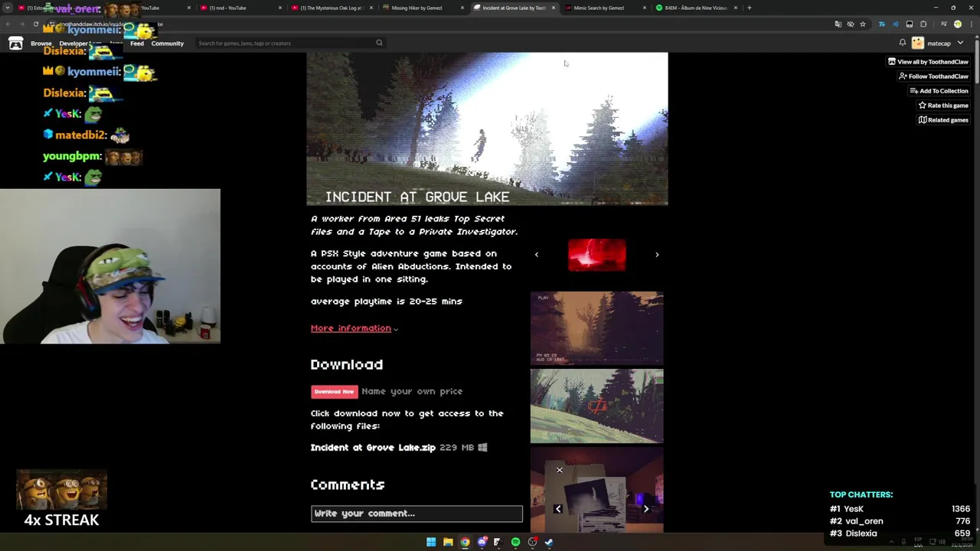Close the overlay with X icon
This screenshot has height=551, width=980.
tap(559, 470)
